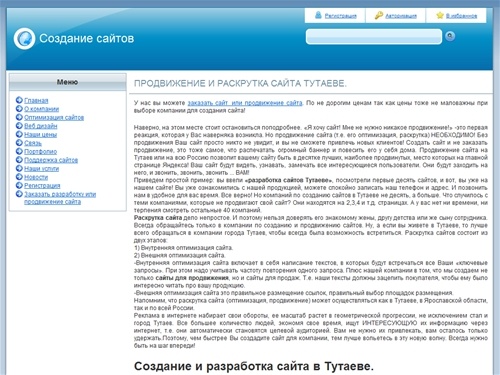Click bold text «разработка сайтов Тутаеве»
Viewport: 500px width, 375px height.
pyautogui.click(x=289, y=180)
